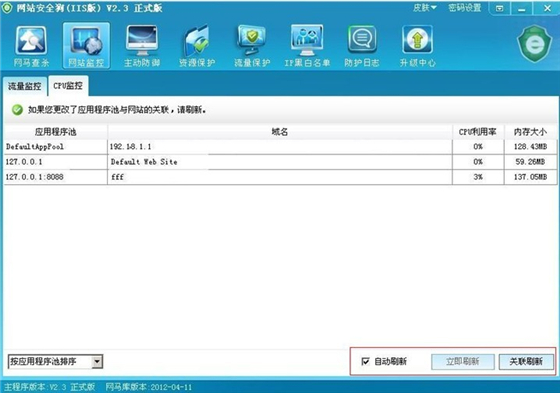Image resolution: width=560 pixels, height=393 pixels.
Task: Select the DefaultAppPool row
Action: point(280,147)
